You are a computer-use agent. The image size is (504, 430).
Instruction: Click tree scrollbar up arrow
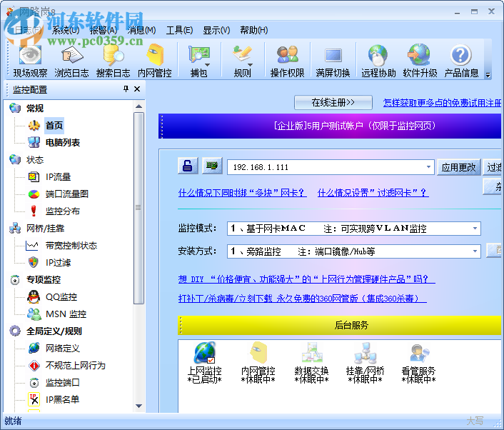139,106
